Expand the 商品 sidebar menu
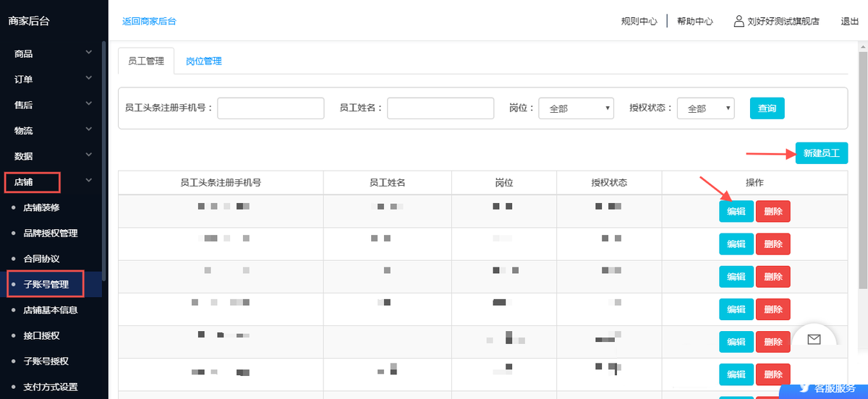The width and height of the screenshot is (868, 399). pyautogui.click(x=54, y=53)
